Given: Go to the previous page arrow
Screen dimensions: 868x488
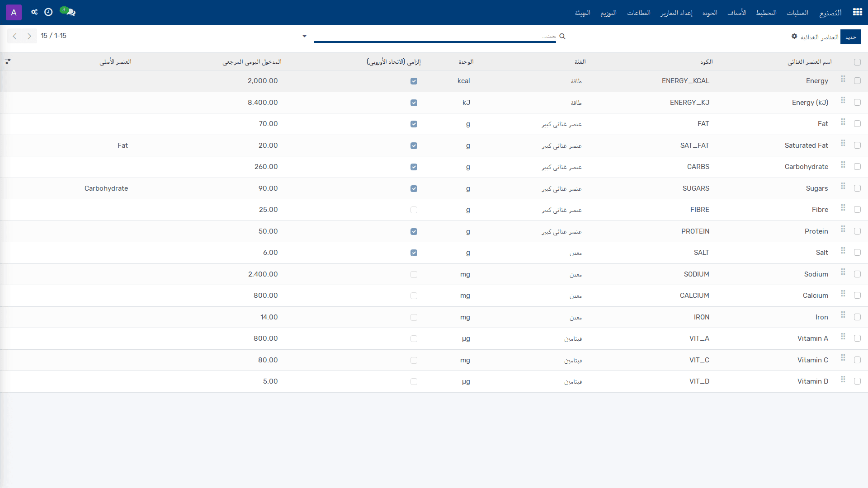Looking at the screenshot, I should tap(15, 36).
